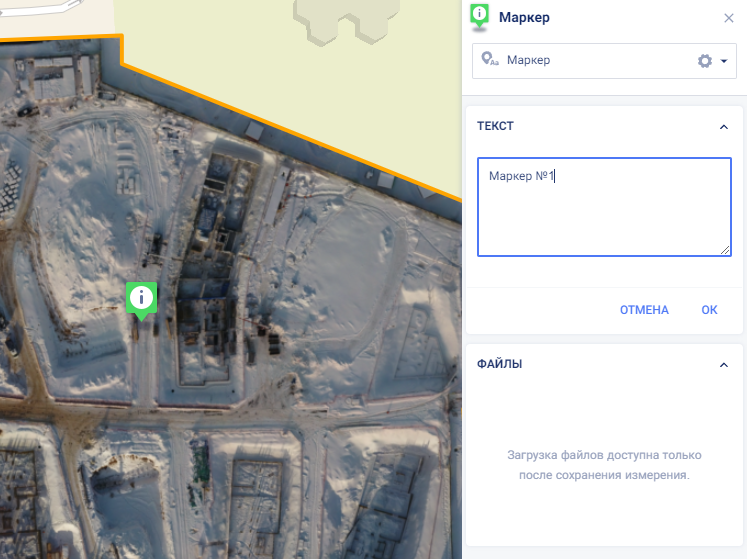Click the green marker icon in panel header
The width and height of the screenshot is (747, 559).
click(480, 15)
